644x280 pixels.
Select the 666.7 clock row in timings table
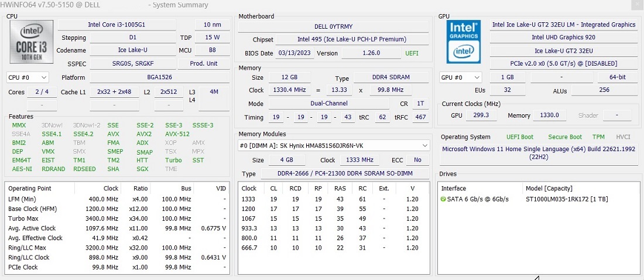tap(334, 248)
